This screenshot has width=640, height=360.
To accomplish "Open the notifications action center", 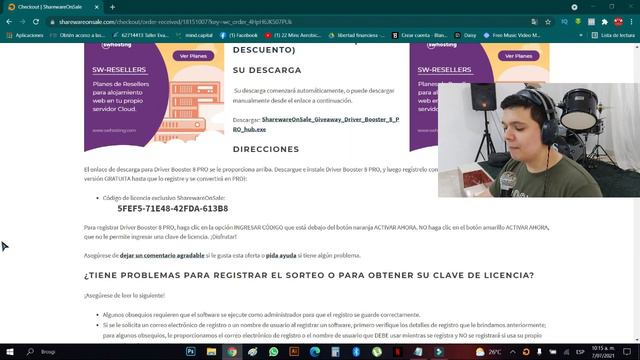I will point(627,351).
